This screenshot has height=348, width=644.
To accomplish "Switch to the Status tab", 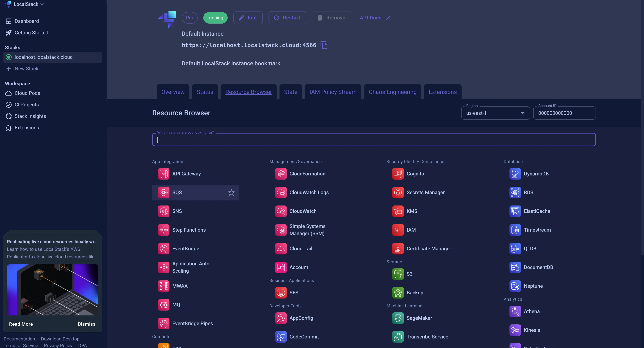I will click(205, 92).
